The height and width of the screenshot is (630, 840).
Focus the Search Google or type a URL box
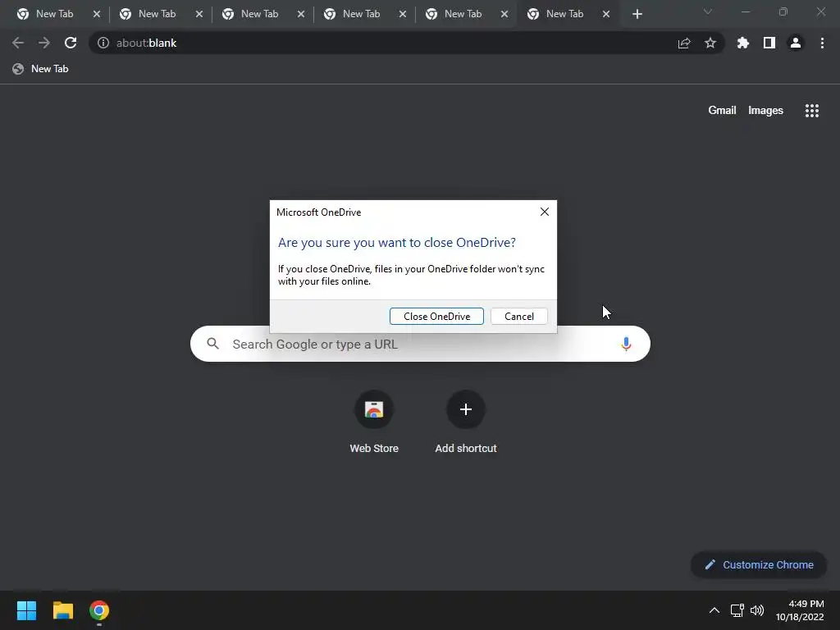point(420,344)
